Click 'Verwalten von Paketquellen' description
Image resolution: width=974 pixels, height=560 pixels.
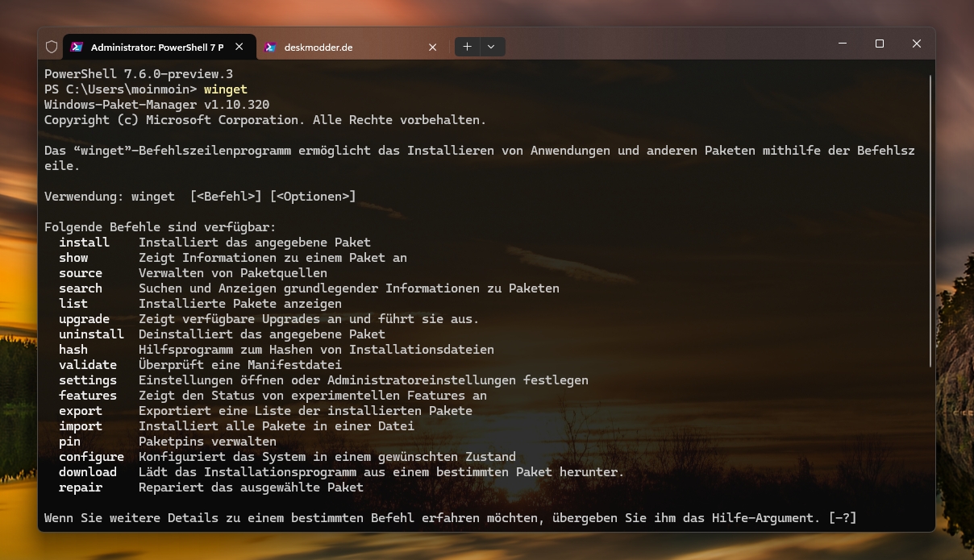click(x=233, y=273)
